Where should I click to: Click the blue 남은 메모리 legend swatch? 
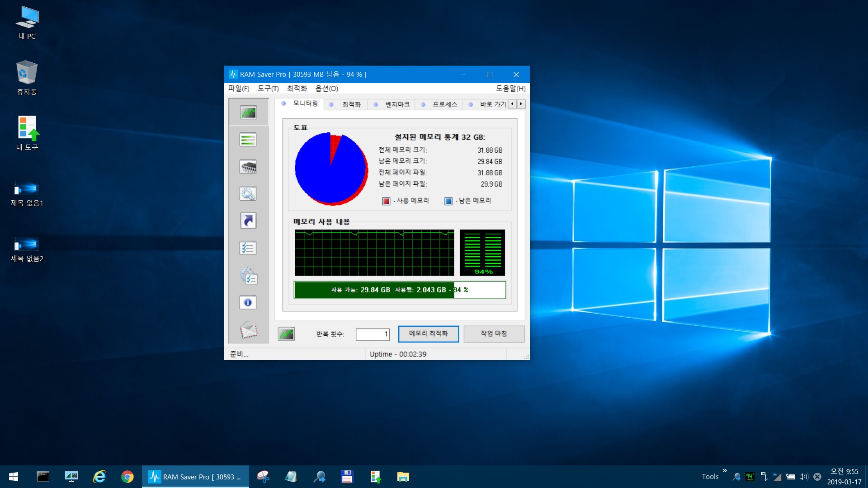pyautogui.click(x=448, y=201)
